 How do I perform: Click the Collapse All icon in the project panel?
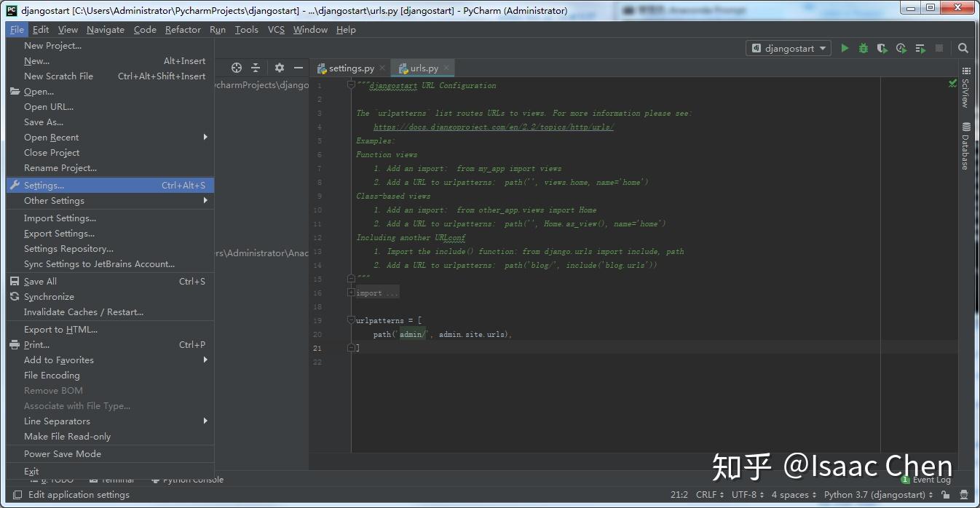[x=256, y=68]
